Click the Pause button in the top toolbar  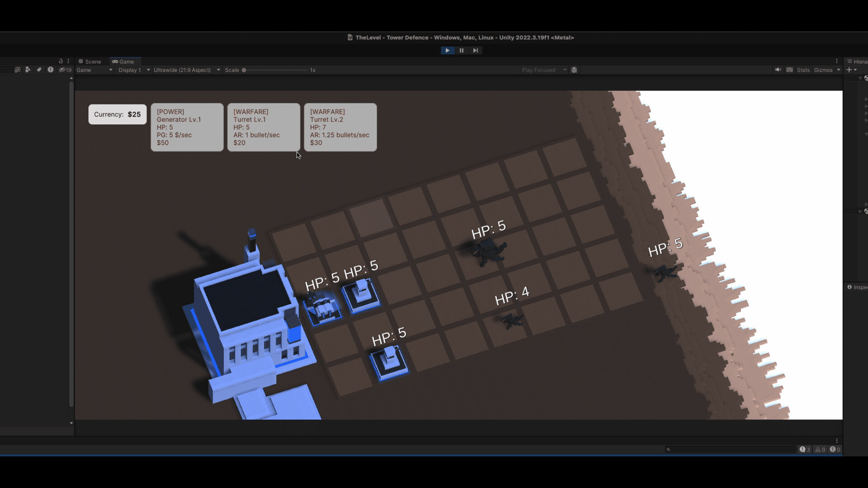coord(461,50)
